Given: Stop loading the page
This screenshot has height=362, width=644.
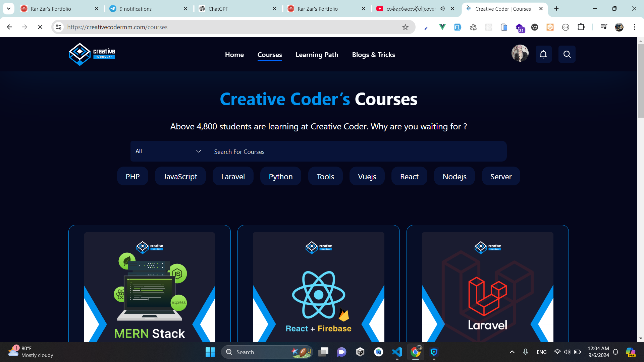Looking at the screenshot, I should [40, 27].
